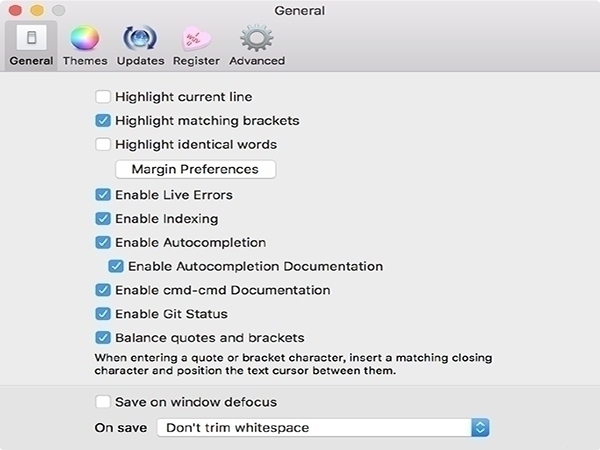Image resolution: width=600 pixels, height=450 pixels.
Task: Open the Margin Preferences button
Action: click(x=196, y=169)
